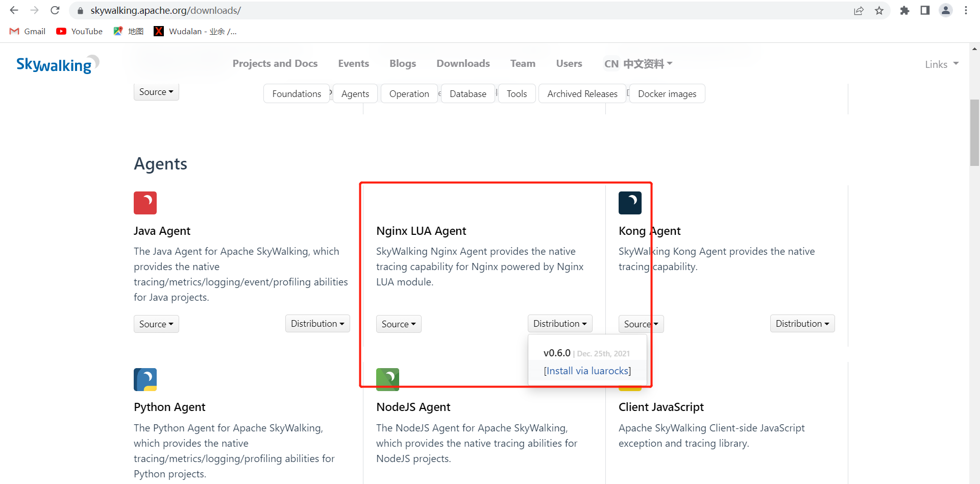Expand the Nginx LUA Agent Source dropdown
The width and height of the screenshot is (980, 484).
[398, 324]
